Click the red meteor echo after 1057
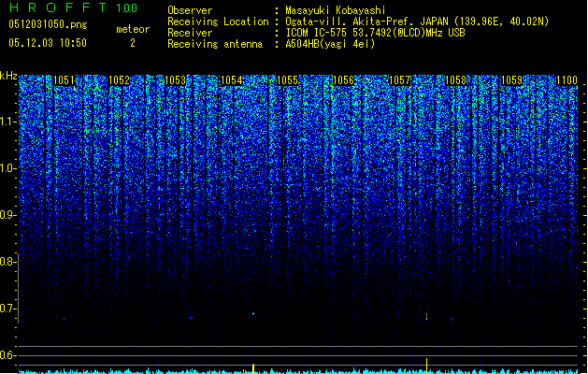This screenshot has height=374, width=588. (x=426, y=316)
